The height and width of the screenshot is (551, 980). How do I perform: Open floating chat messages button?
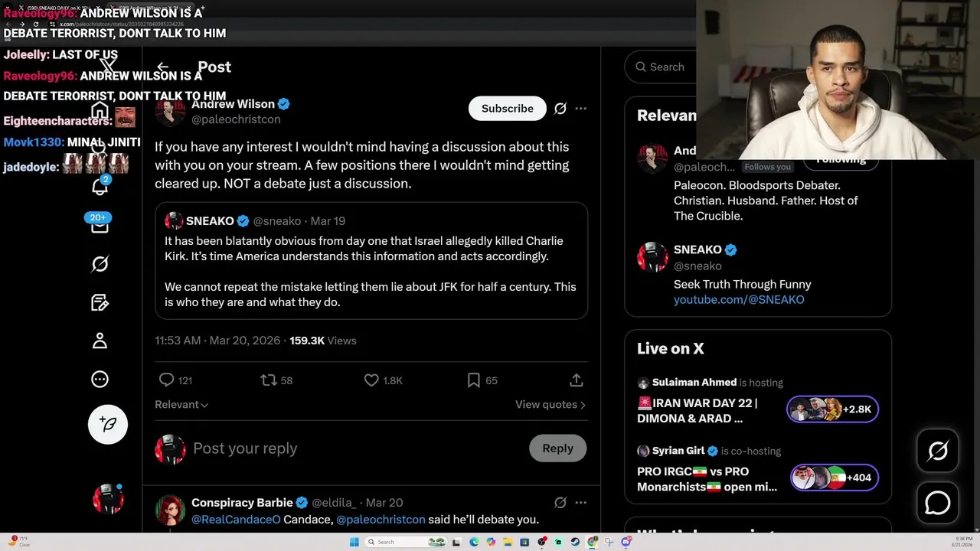(938, 503)
